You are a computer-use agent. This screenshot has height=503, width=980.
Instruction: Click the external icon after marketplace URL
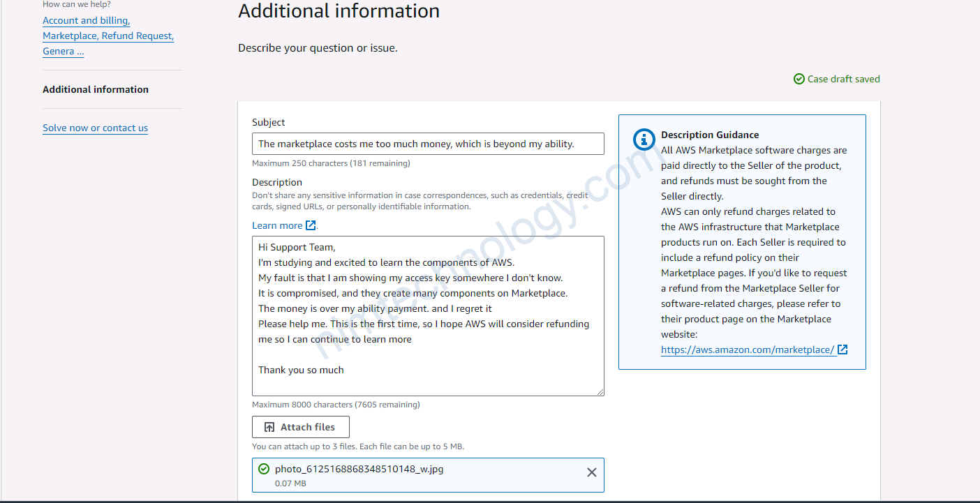842,350
